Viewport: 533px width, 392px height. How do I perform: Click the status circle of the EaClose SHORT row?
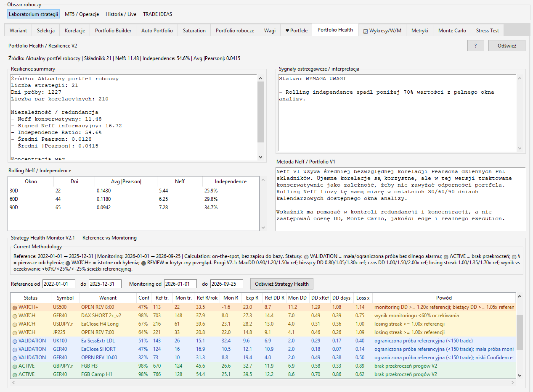(15, 349)
